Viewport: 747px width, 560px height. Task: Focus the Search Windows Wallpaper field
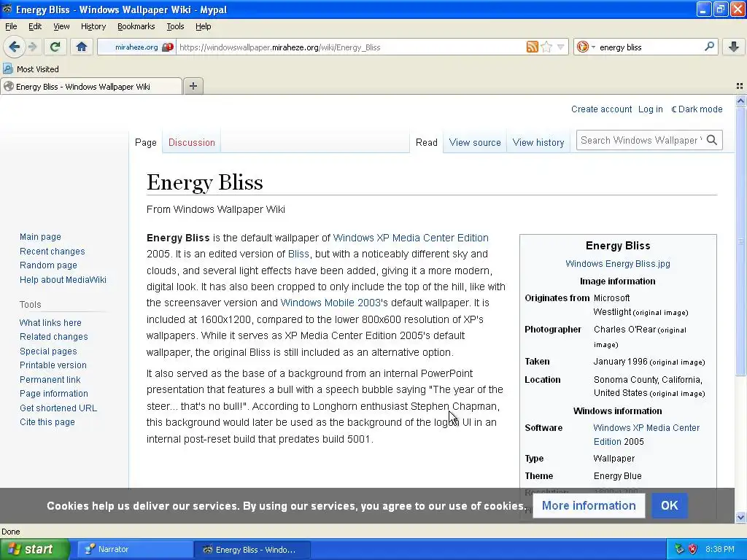coord(640,140)
